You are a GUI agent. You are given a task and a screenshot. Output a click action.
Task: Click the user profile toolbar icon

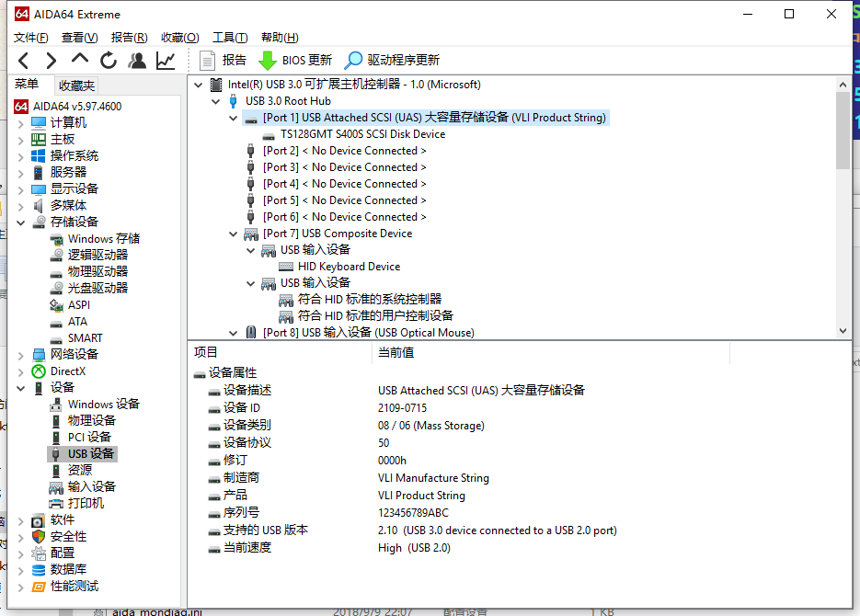point(137,61)
